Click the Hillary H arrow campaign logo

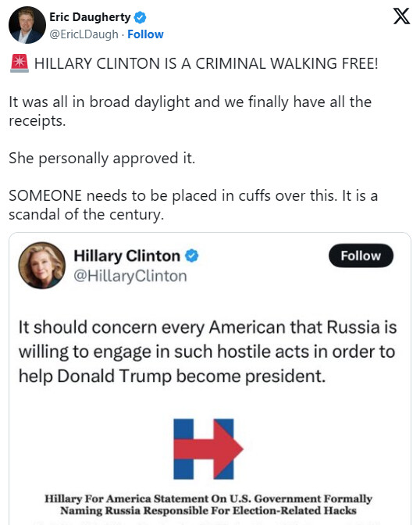coord(208,449)
